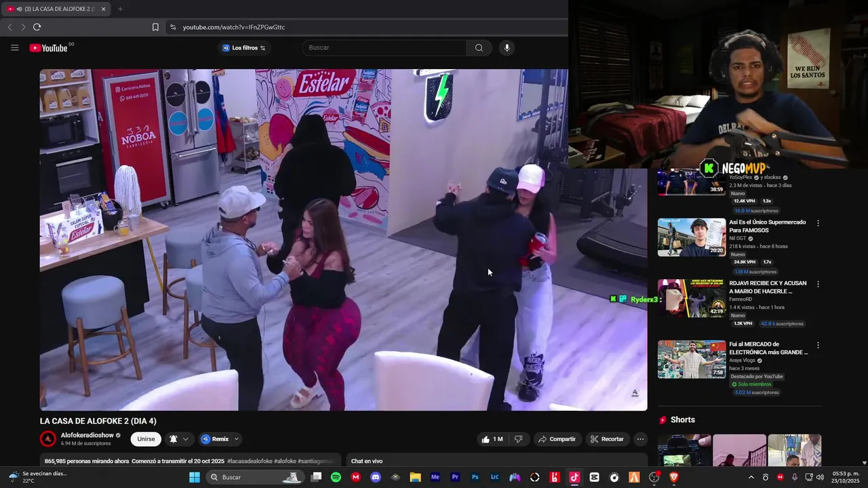Launch Adobe Media Encoder from taskbar
The height and width of the screenshot is (488, 868).
[x=435, y=477]
